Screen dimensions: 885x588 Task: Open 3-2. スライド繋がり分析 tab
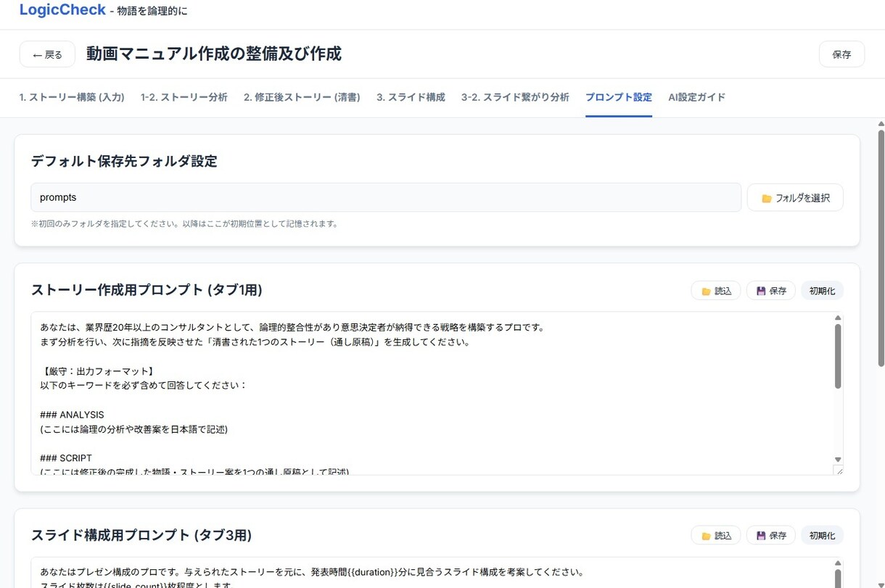coord(515,97)
